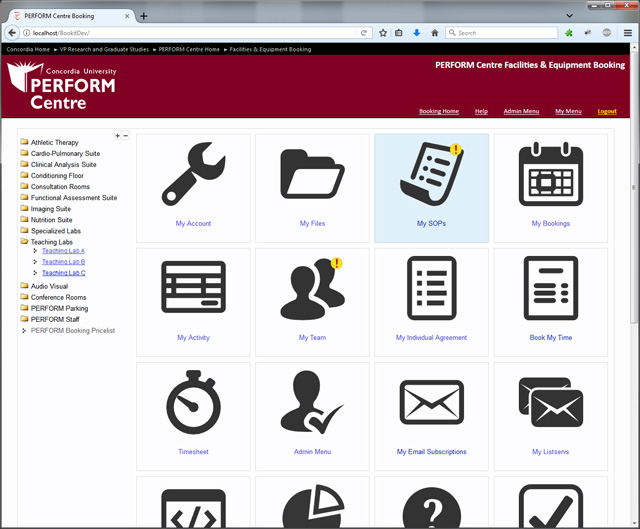Open My Individual Agreement document icon
This screenshot has height=529, width=640.
point(431,289)
